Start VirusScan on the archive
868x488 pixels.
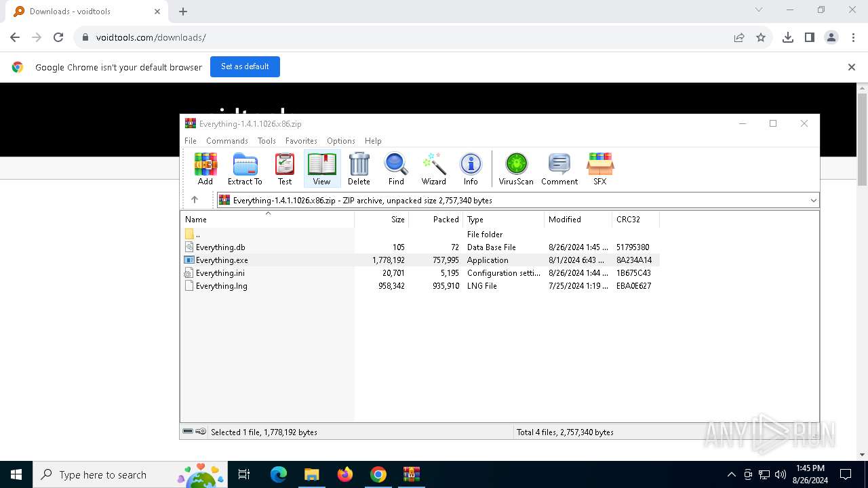click(x=516, y=169)
